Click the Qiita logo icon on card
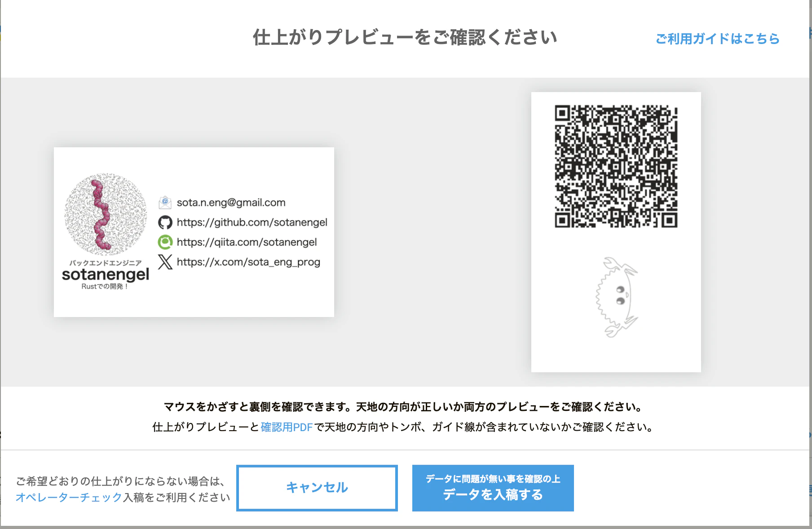 point(165,242)
